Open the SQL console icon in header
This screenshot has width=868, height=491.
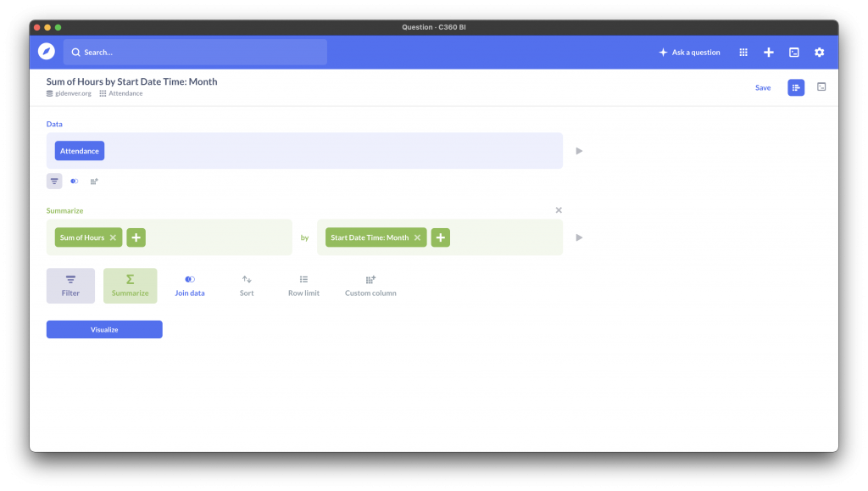[x=793, y=52]
